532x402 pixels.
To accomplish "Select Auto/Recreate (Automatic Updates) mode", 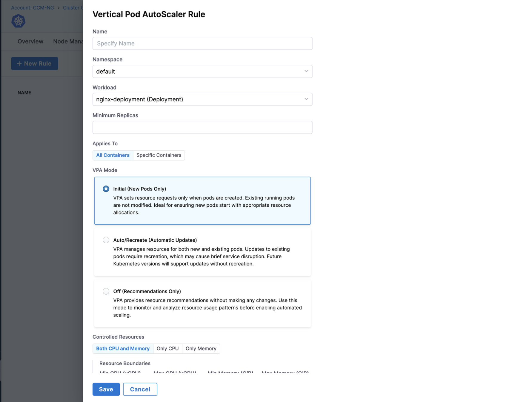I will (x=106, y=240).
